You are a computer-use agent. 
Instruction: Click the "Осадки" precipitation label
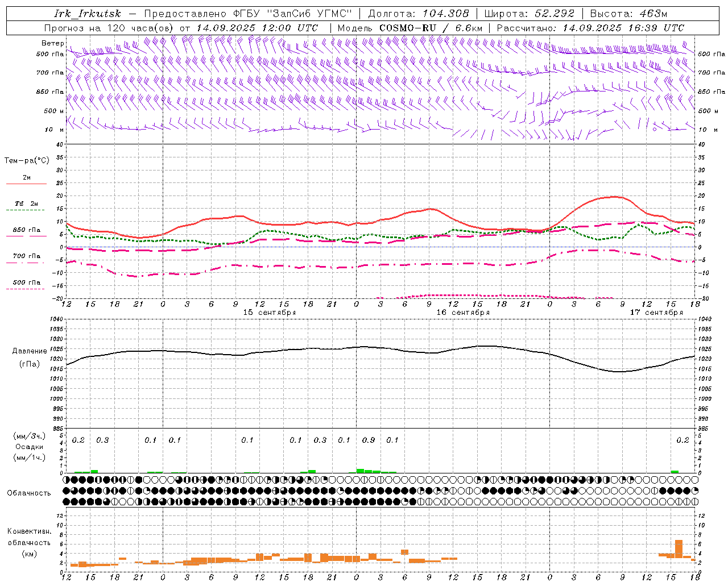point(30,447)
